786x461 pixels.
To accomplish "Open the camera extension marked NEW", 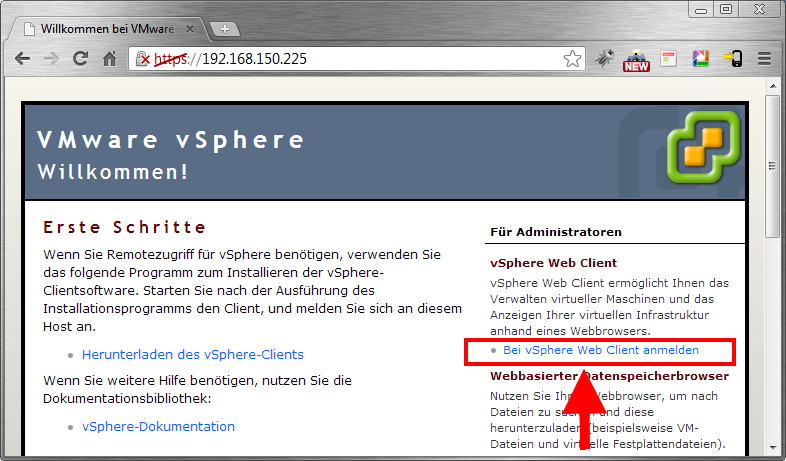I will click(x=636, y=60).
